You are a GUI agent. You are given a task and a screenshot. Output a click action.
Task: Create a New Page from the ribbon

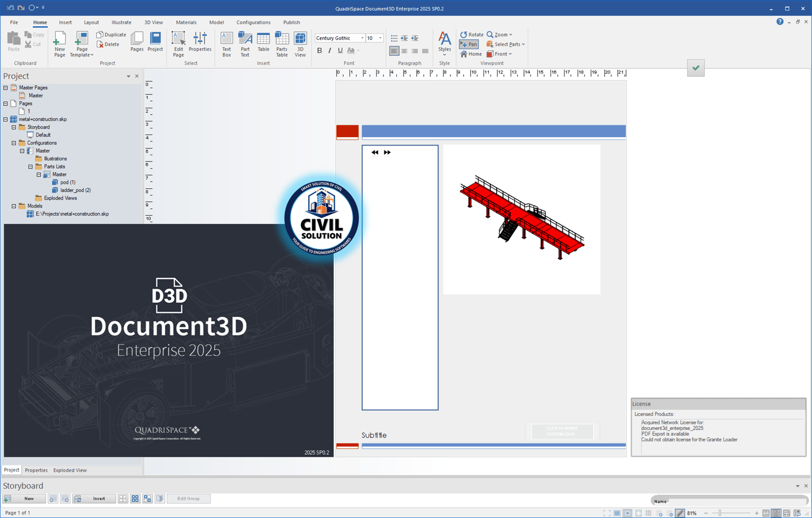point(60,44)
